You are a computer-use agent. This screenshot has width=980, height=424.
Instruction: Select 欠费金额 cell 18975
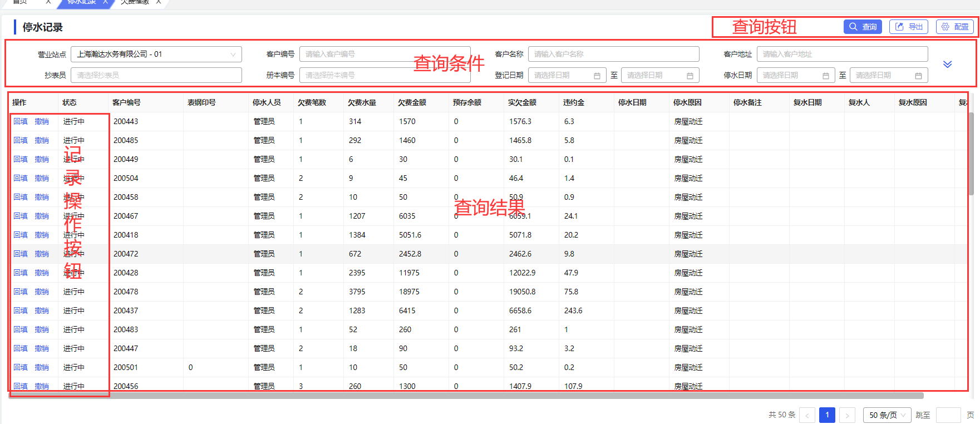pos(409,292)
